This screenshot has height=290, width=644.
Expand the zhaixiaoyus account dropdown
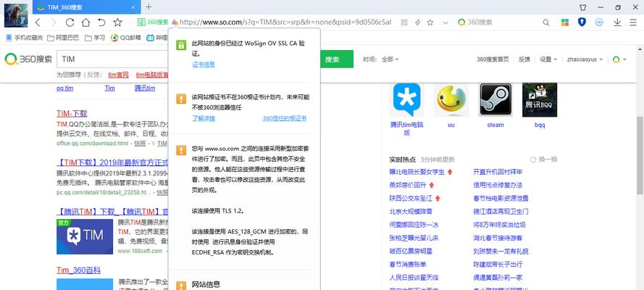point(585,59)
